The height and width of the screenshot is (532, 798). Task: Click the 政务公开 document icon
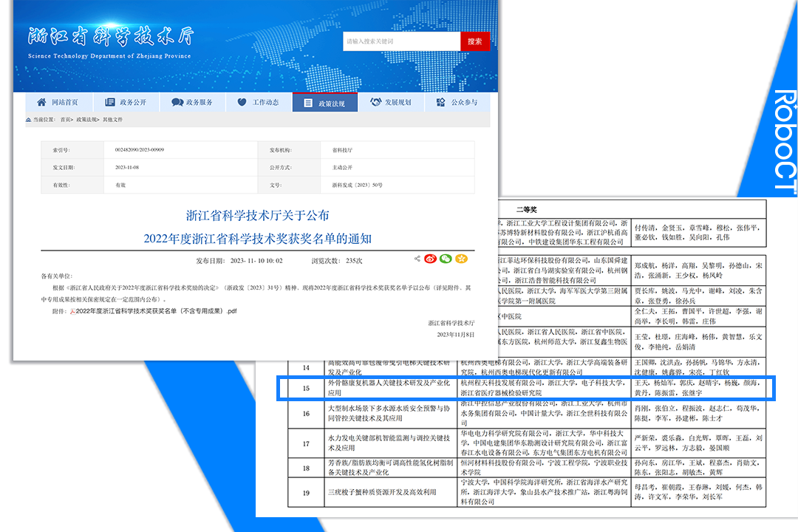[x=110, y=103]
